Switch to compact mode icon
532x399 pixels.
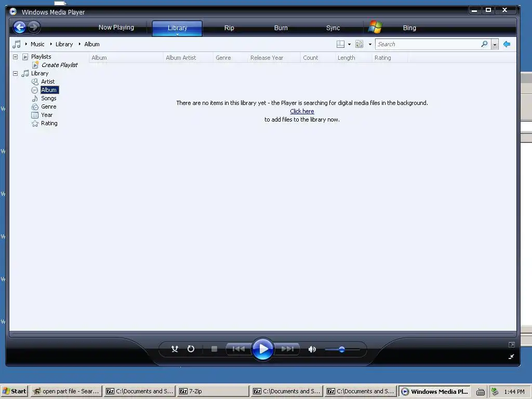point(511,356)
